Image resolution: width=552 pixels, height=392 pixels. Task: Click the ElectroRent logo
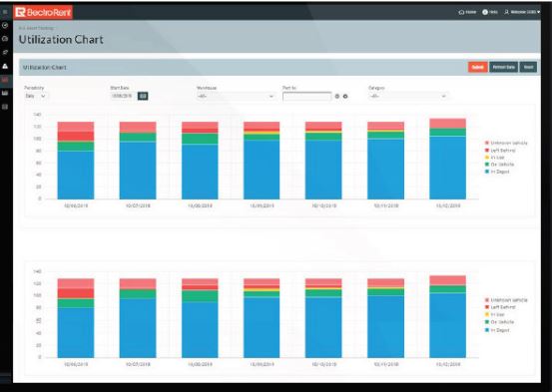pos(43,12)
